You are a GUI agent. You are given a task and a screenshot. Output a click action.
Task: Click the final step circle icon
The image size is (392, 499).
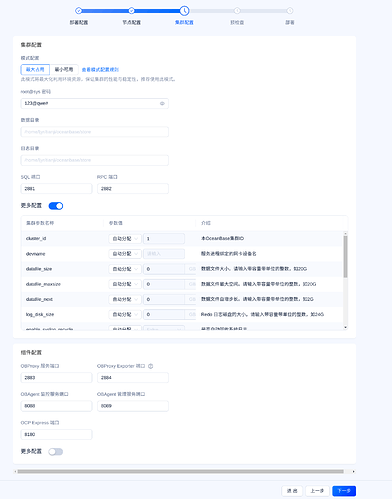coord(290,11)
